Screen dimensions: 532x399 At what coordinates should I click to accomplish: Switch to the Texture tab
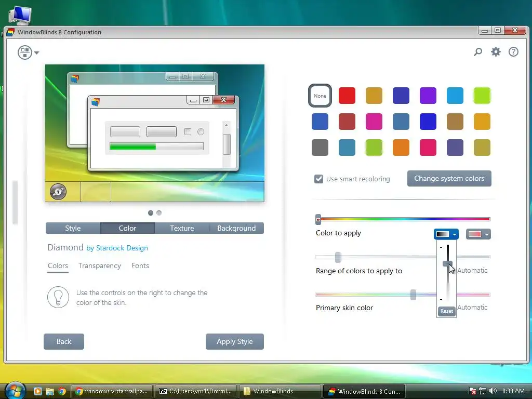tap(182, 228)
